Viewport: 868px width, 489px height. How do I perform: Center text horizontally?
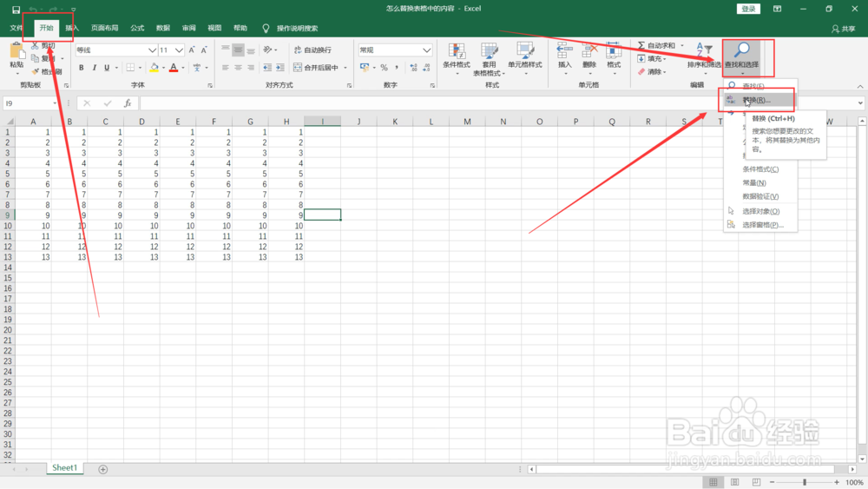pyautogui.click(x=238, y=68)
